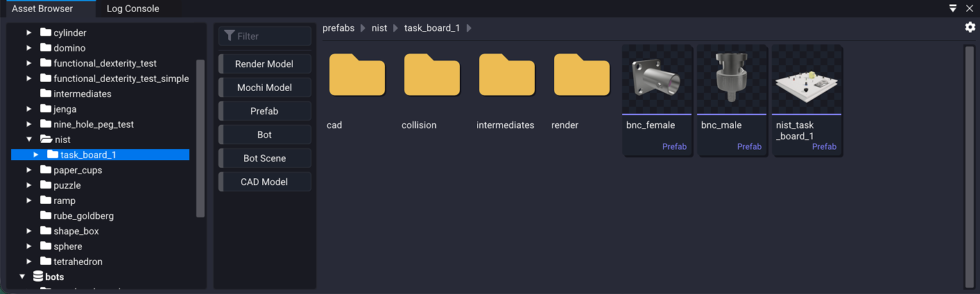The height and width of the screenshot is (294, 980).
Task: Close the Asset Browser panel
Action: pyautogui.click(x=970, y=8)
